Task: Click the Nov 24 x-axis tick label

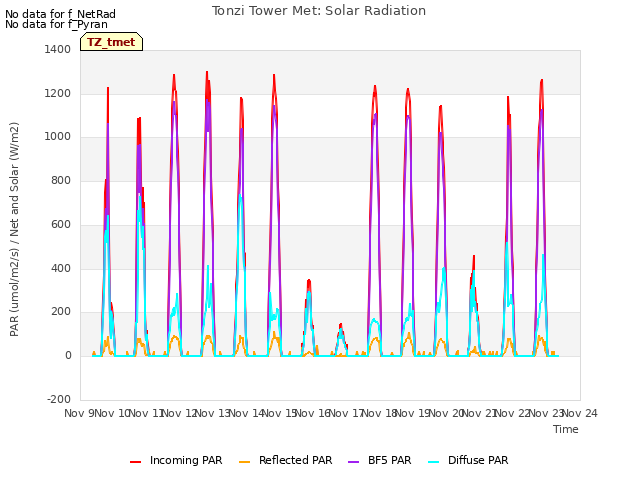Action: (x=580, y=413)
